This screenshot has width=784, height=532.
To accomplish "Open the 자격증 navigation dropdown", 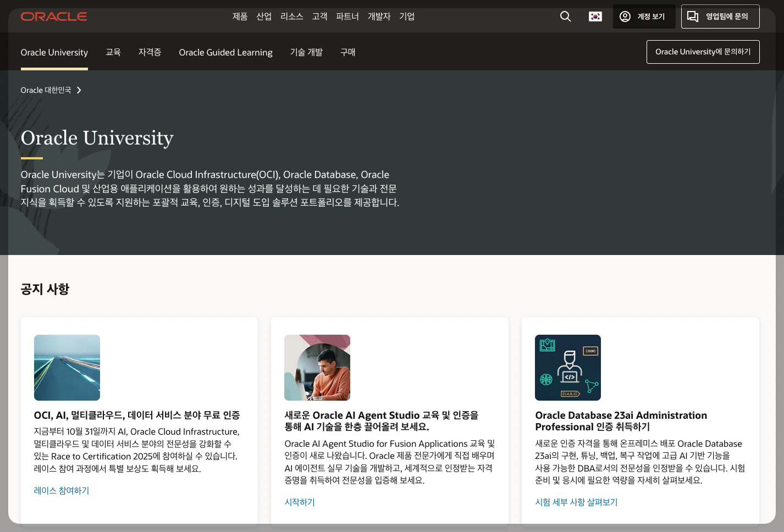I will pyautogui.click(x=150, y=52).
